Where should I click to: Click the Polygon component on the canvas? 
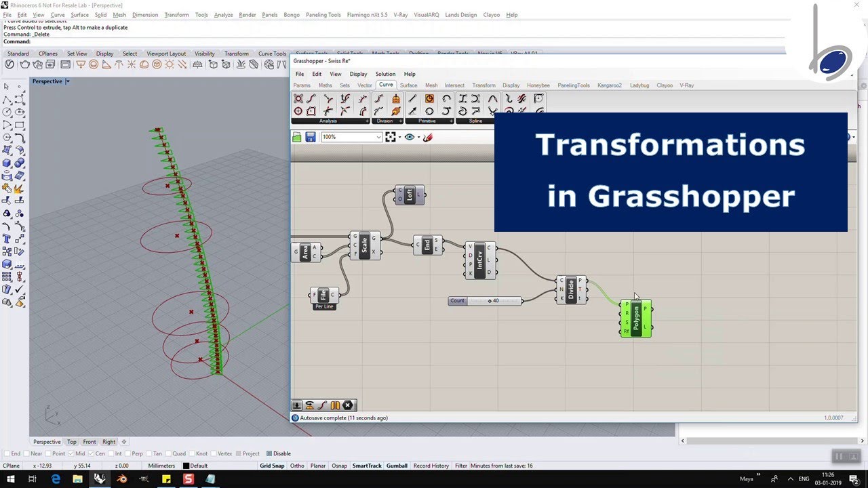[636, 319]
